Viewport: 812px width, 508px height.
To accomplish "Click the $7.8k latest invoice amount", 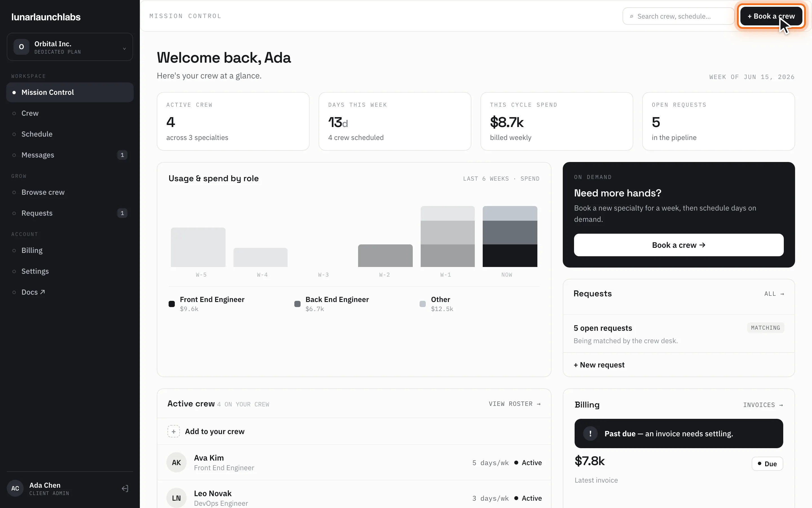I will (x=590, y=461).
